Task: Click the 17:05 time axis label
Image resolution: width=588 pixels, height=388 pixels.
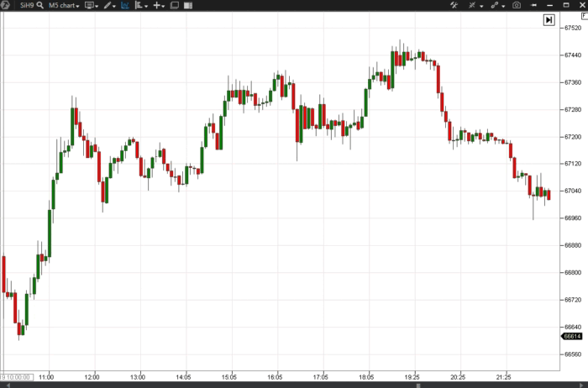Action: (321, 377)
